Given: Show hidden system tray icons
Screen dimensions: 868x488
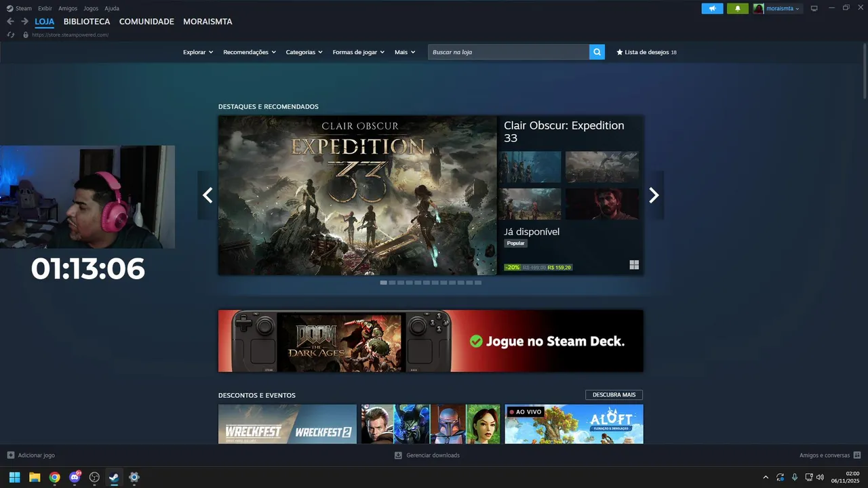Looking at the screenshot, I should [x=766, y=477].
